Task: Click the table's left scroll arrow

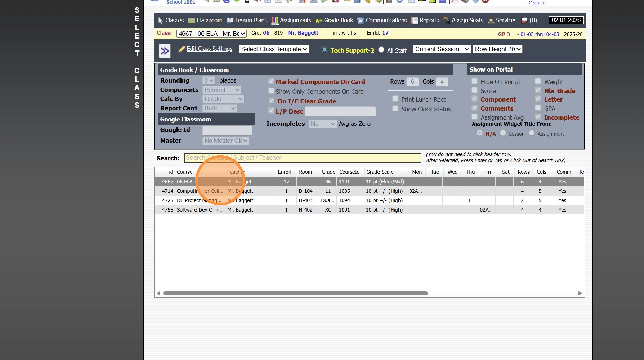Action: click(158, 293)
